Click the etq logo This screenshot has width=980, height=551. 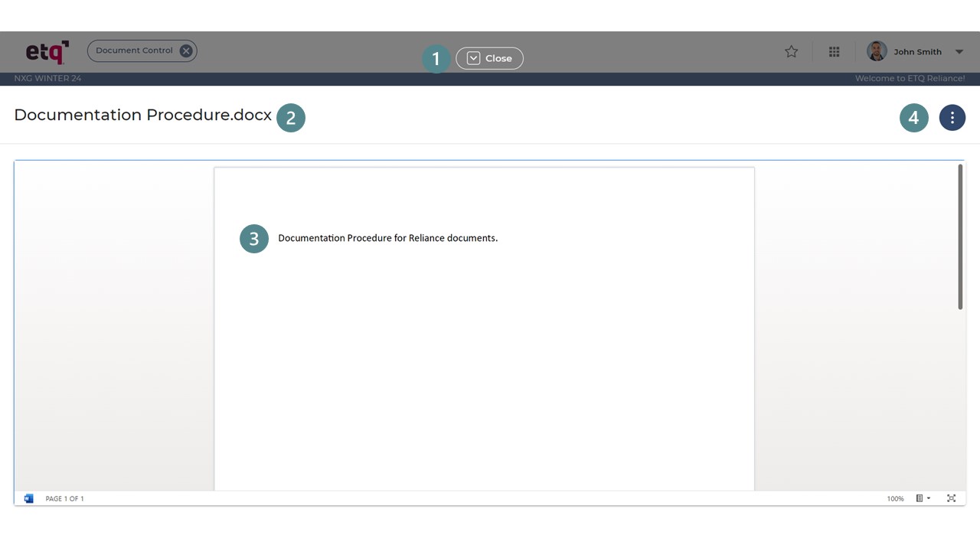(x=46, y=51)
